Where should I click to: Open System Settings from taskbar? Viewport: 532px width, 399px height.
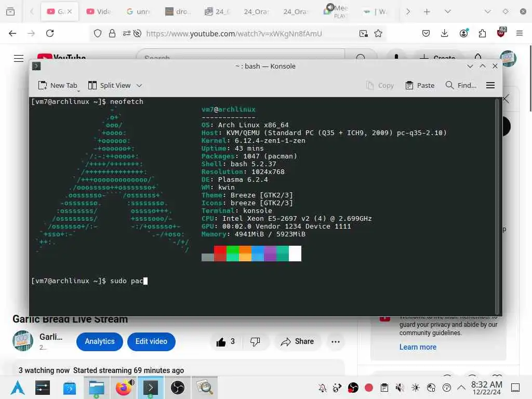coord(43,388)
